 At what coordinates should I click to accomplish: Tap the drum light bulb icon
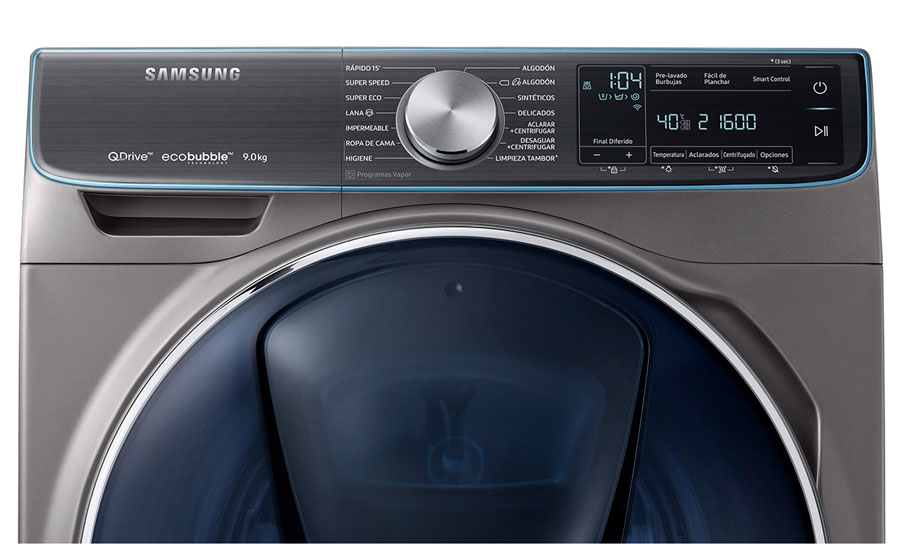click(669, 169)
